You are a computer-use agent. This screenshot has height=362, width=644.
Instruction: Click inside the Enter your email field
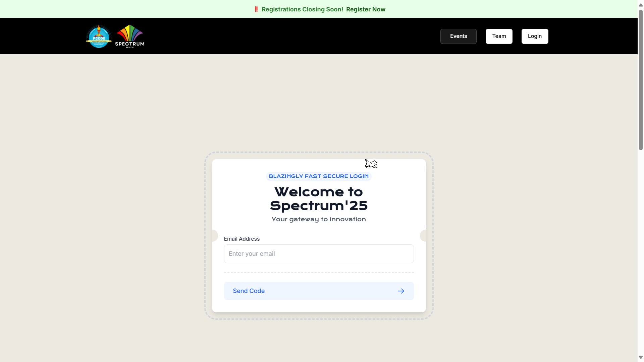[319, 254]
